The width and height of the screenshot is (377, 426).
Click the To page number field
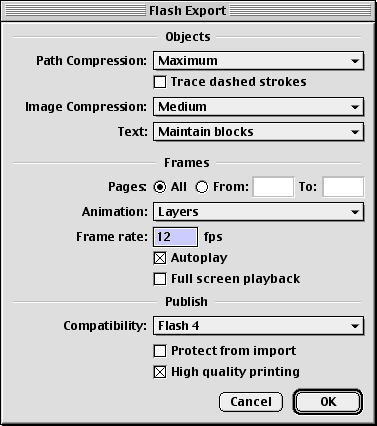pyautogui.click(x=343, y=187)
